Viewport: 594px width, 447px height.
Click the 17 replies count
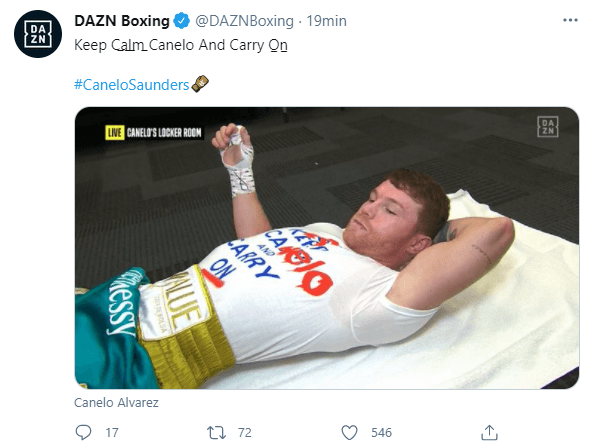(112, 433)
